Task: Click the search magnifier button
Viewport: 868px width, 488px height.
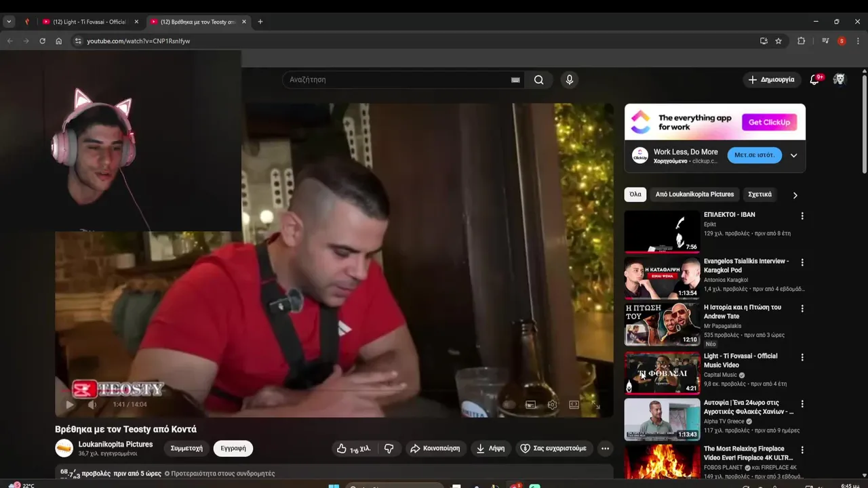Action: [538, 80]
